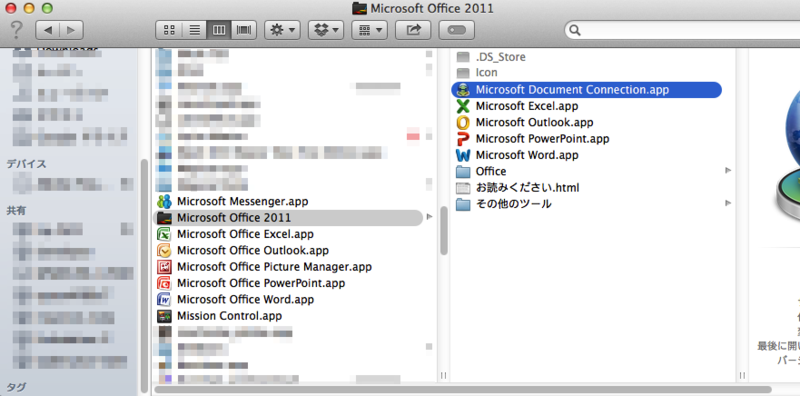Select the file name Icon
The width and height of the screenshot is (800, 396).
point(487,73)
